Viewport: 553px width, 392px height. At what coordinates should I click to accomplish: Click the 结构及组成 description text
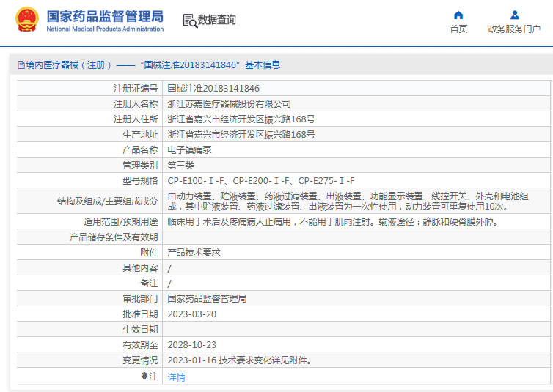pos(348,201)
